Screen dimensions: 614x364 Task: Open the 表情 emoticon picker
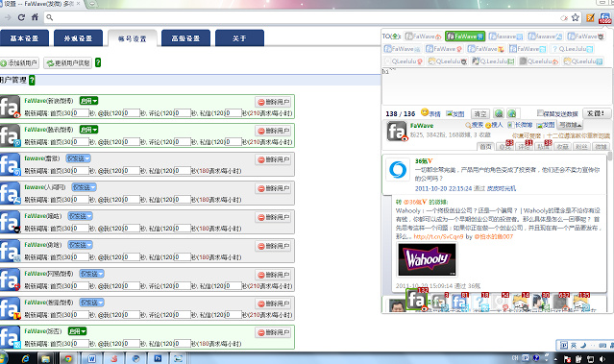click(430, 113)
